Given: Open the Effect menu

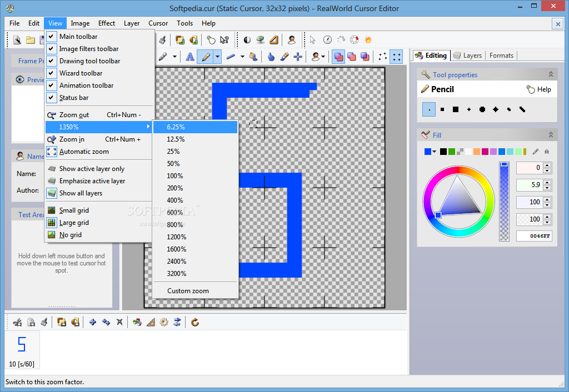Looking at the screenshot, I should (x=106, y=23).
